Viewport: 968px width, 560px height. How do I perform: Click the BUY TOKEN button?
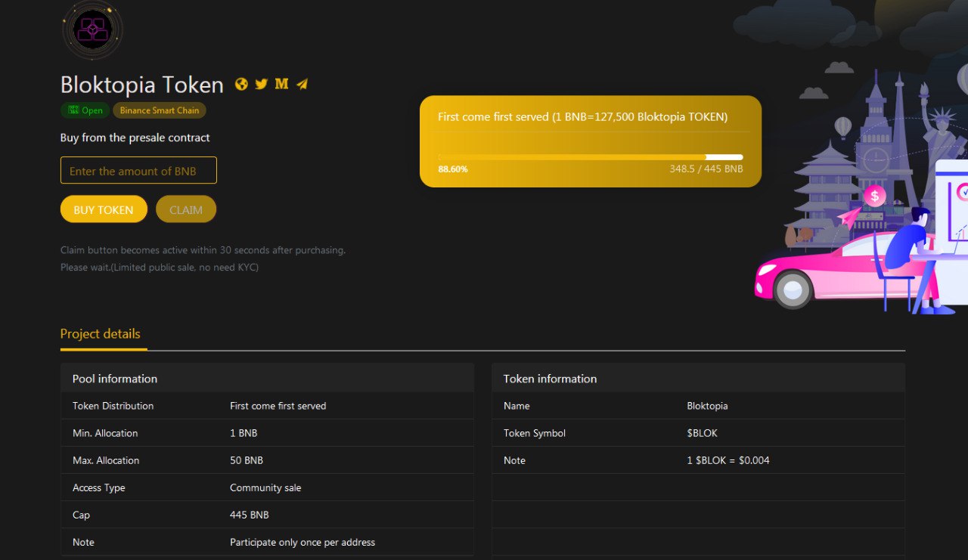point(104,209)
